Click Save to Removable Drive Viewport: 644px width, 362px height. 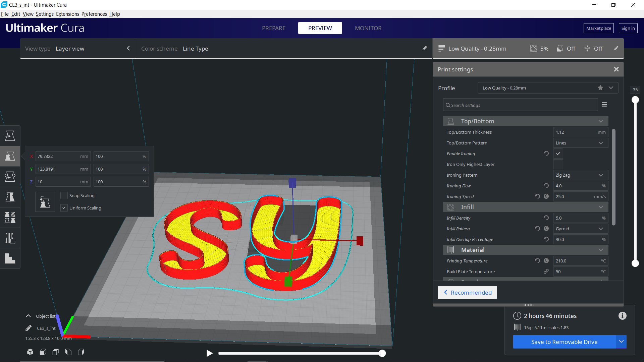564,342
